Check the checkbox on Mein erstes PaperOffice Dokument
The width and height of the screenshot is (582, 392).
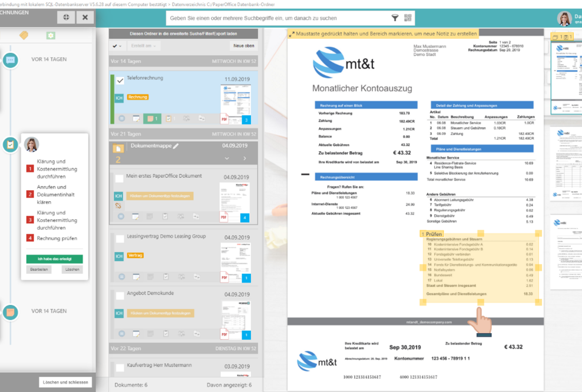click(x=119, y=178)
